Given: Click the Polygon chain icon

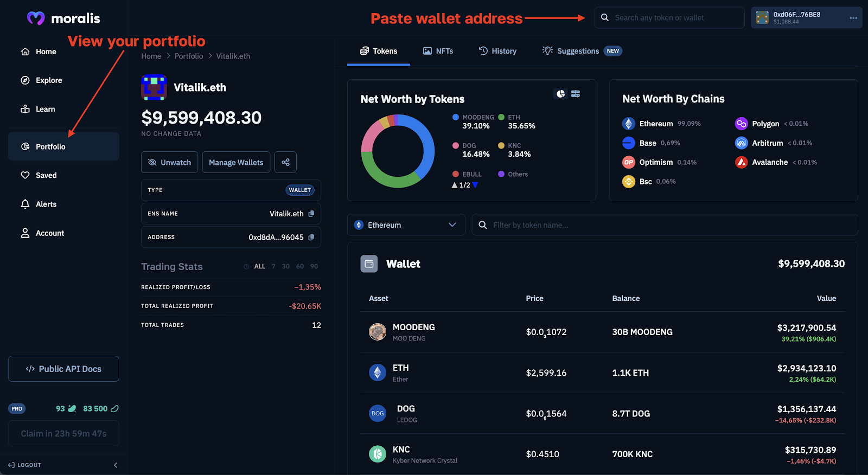Looking at the screenshot, I should click(741, 124).
